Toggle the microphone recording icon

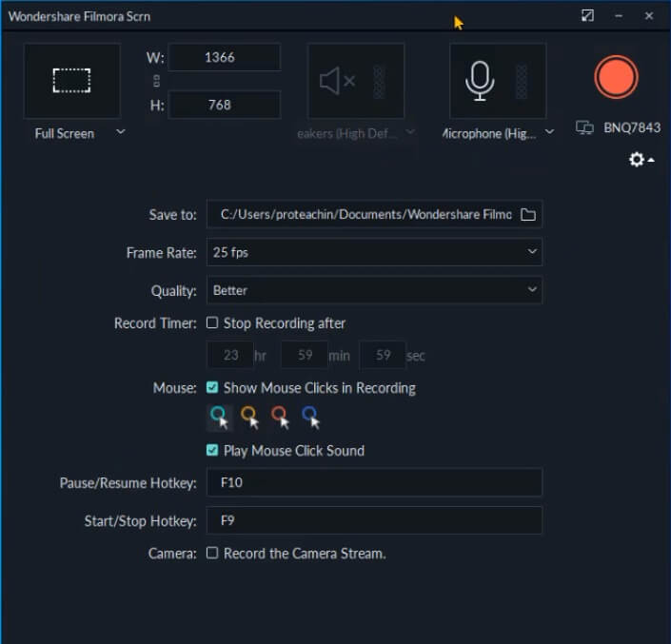tap(480, 81)
